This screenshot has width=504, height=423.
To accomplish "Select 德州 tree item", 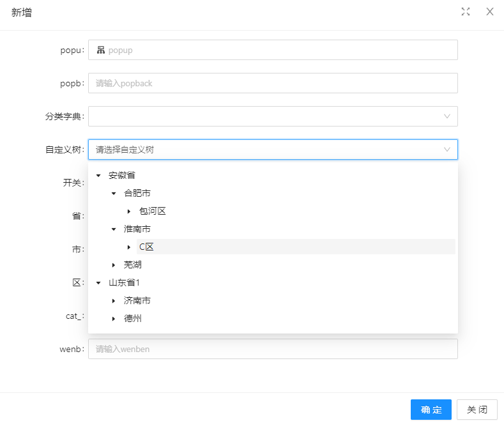I will click(132, 319).
